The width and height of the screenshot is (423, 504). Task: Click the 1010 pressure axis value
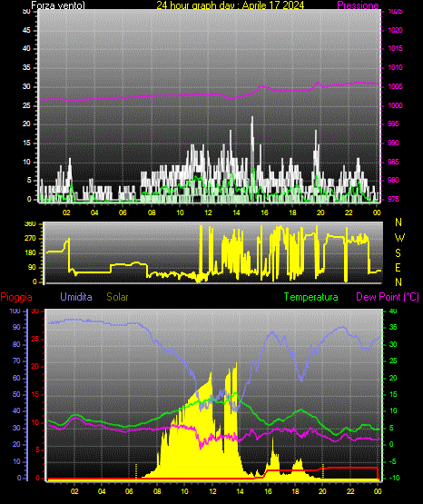tap(395, 67)
